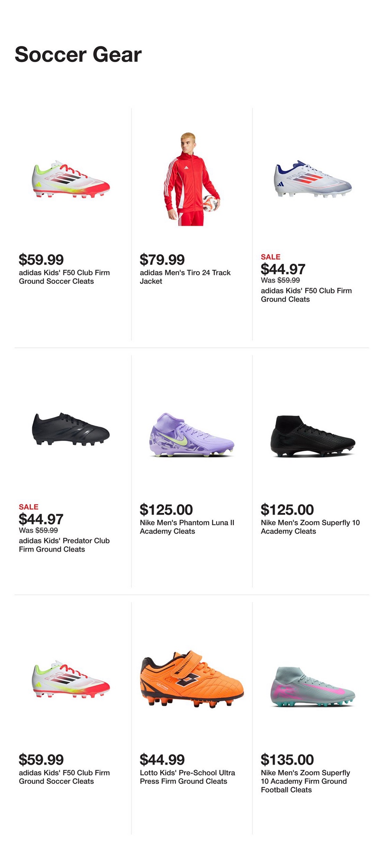Click the red Tiro 24 Track Jacket photo

pyautogui.click(x=191, y=179)
